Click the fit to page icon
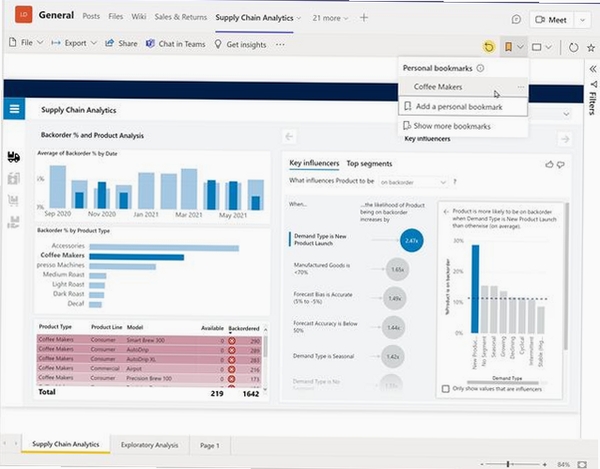This screenshot has height=469, width=600. [x=582, y=464]
